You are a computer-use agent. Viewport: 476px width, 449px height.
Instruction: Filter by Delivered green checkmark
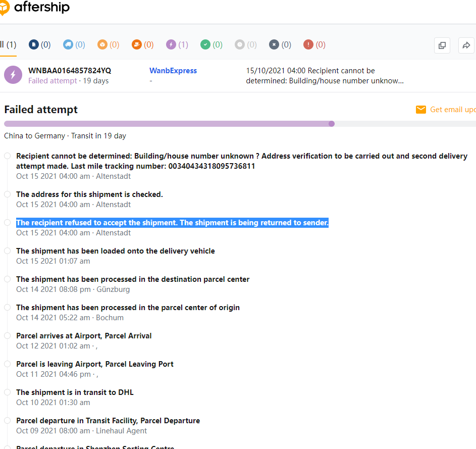(211, 44)
